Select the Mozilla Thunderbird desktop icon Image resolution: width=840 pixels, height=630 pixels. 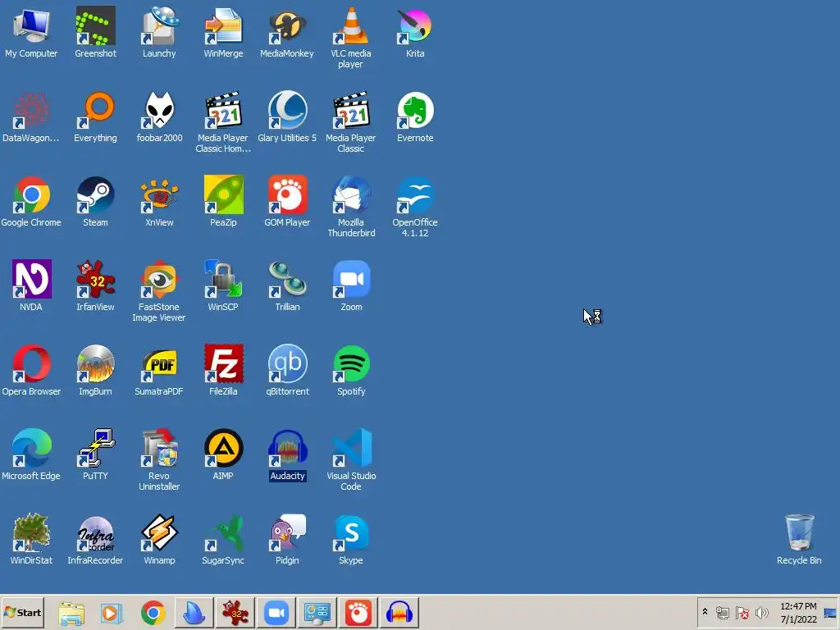351,207
